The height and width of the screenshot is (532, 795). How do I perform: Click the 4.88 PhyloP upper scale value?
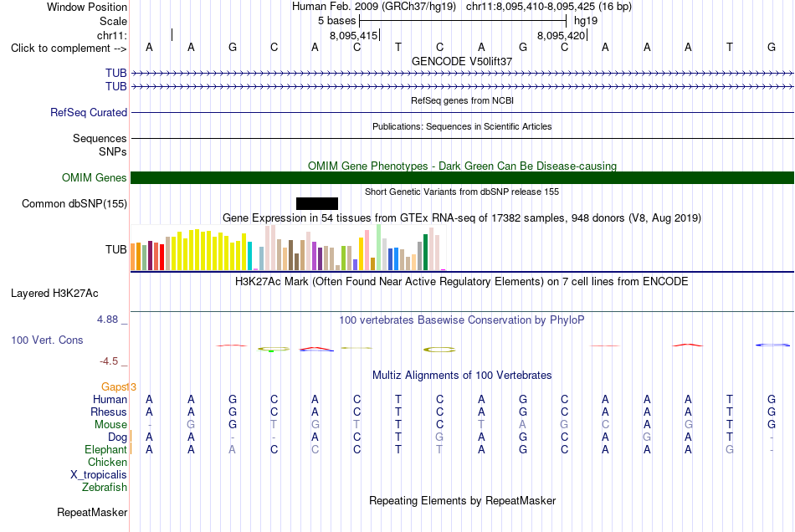tap(107, 320)
